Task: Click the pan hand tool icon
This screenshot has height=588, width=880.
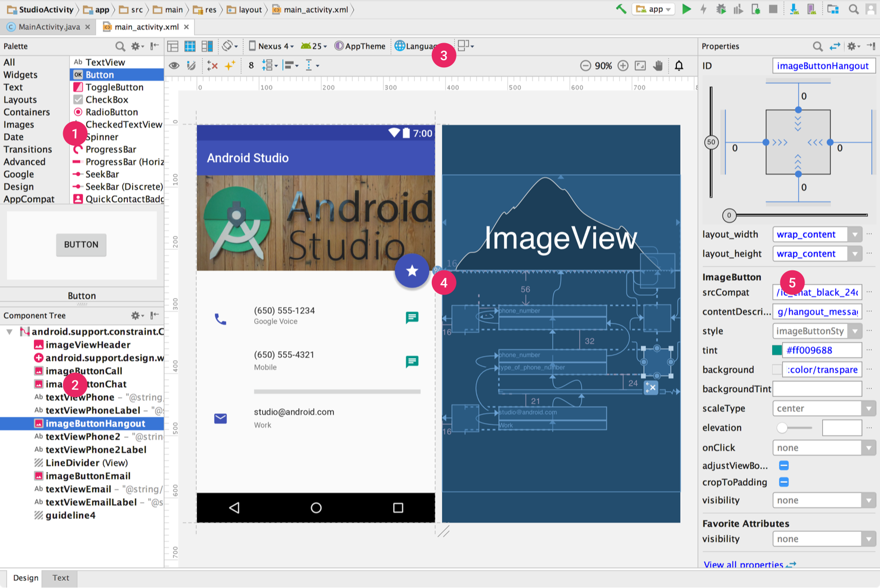Action: click(x=658, y=65)
